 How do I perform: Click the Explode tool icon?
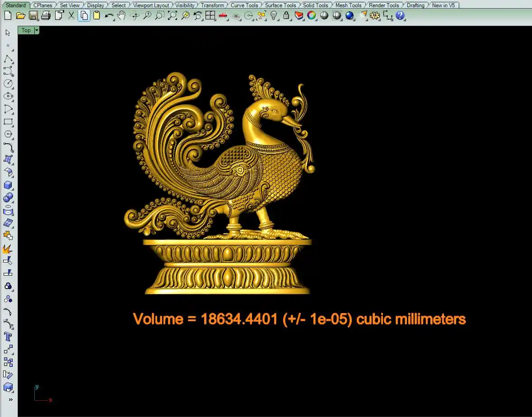coord(8,248)
